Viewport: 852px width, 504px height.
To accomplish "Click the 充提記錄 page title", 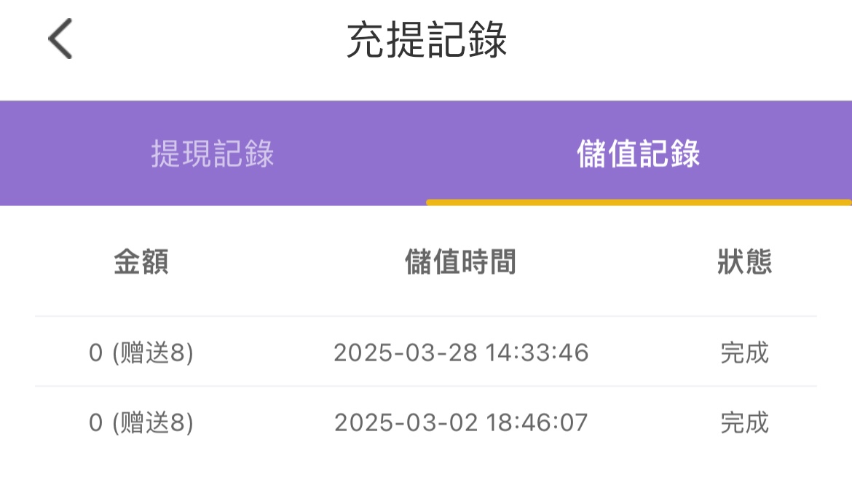I will click(426, 40).
